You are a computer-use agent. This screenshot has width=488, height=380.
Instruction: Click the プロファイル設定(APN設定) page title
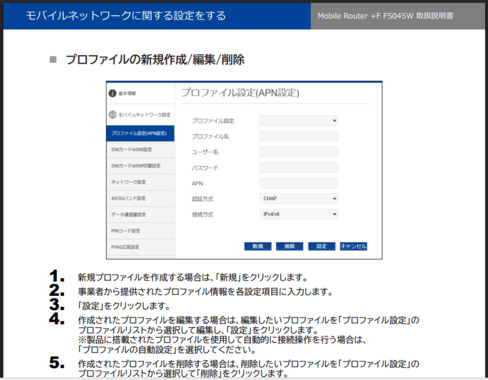pyautogui.click(x=240, y=93)
